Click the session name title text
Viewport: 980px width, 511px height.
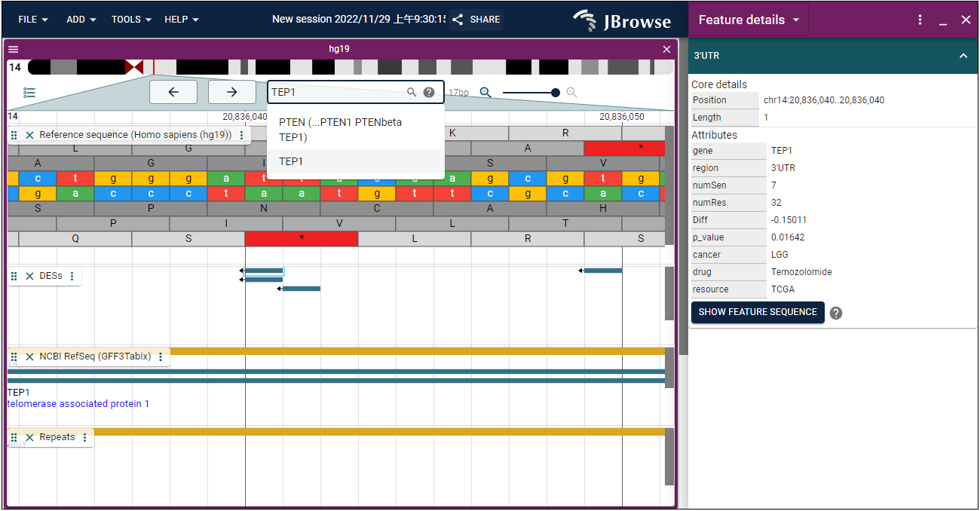coord(359,20)
